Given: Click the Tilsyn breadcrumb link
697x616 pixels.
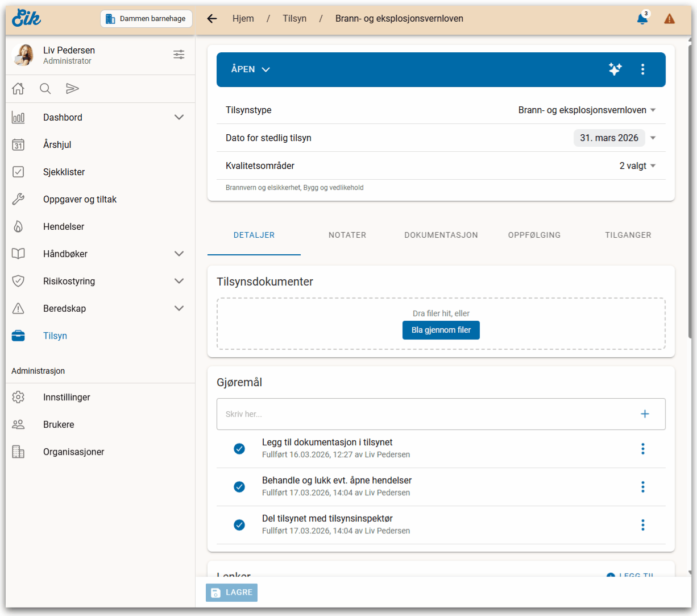Looking at the screenshot, I should coord(294,19).
